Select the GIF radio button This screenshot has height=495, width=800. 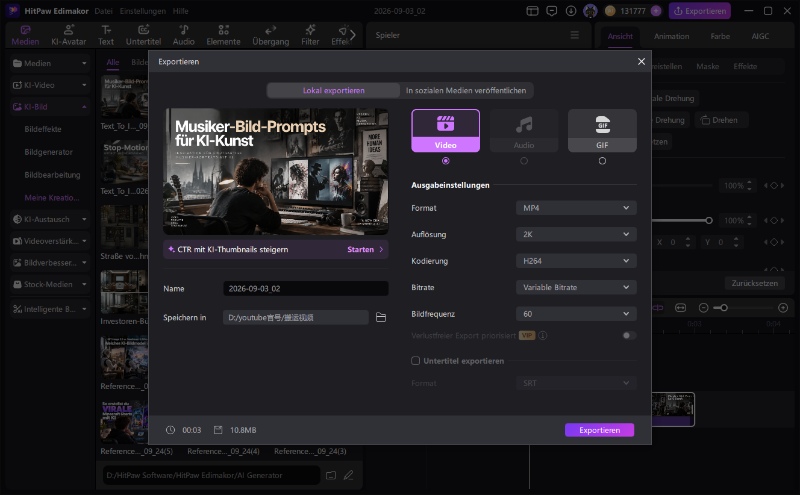(x=602, y=161)
